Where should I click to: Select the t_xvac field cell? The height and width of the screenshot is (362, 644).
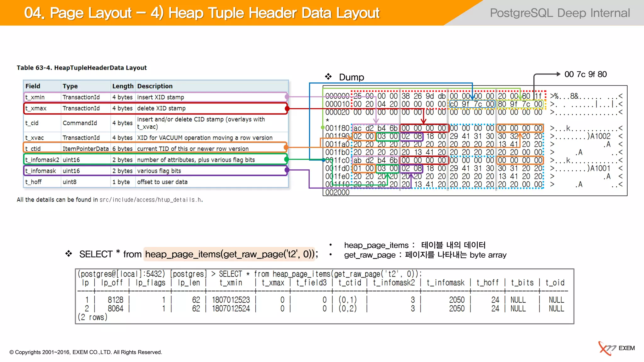[x=42, y=138]
